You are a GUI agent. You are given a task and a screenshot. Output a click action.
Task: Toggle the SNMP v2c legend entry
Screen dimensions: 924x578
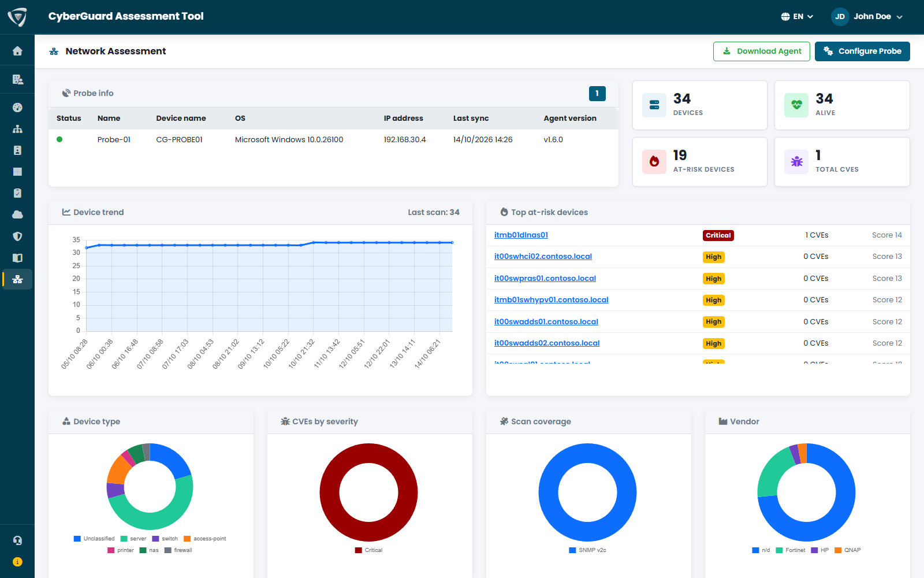[x=588, y=550]
